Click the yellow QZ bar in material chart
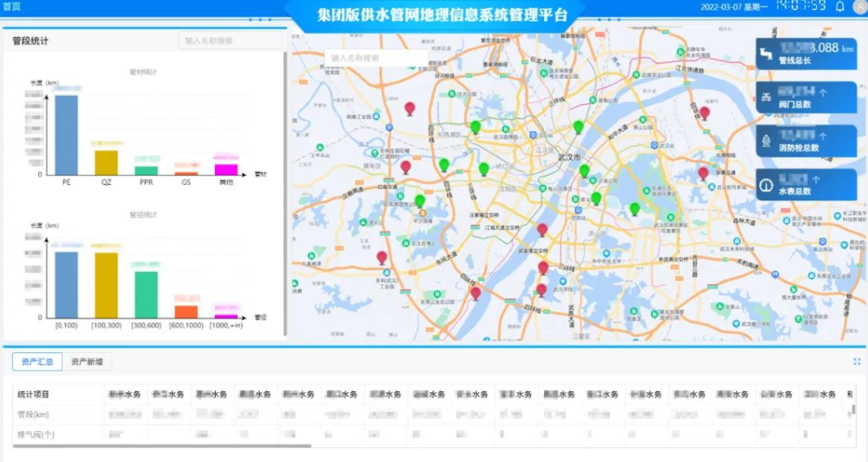This screenshot has width=868, height=462. [x=106, y=162]
